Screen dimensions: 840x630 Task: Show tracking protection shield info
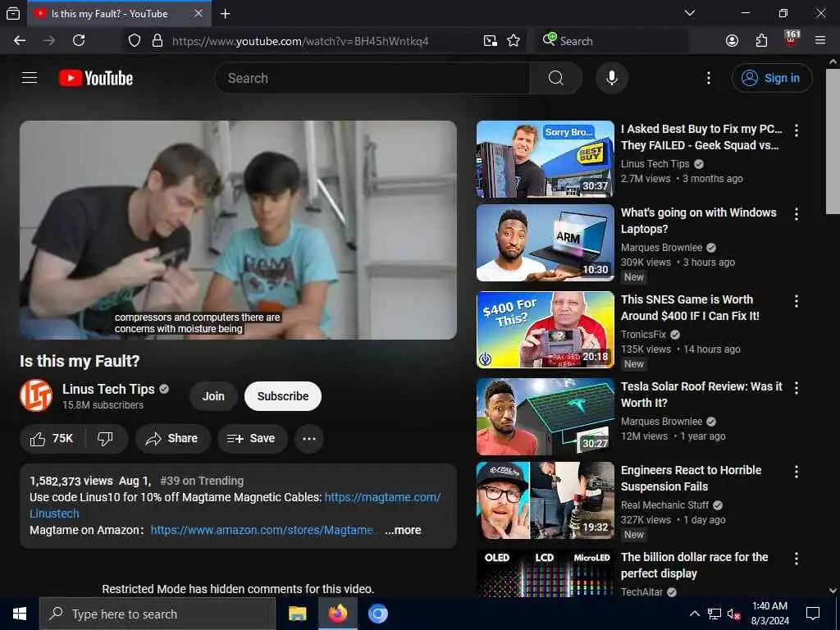coord(135,41)
